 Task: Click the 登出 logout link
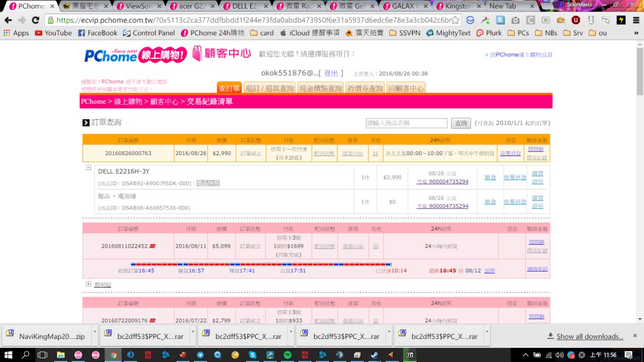point(331,73)
